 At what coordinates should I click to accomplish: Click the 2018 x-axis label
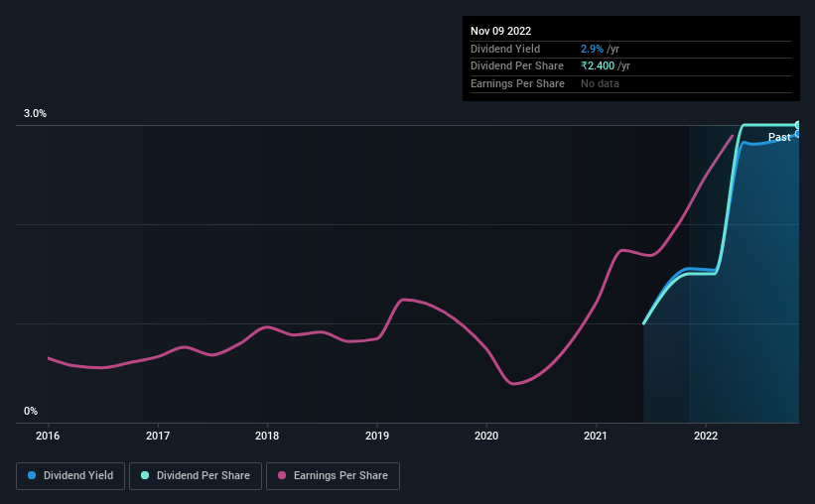pyautogui.click(x=267, y=435)
